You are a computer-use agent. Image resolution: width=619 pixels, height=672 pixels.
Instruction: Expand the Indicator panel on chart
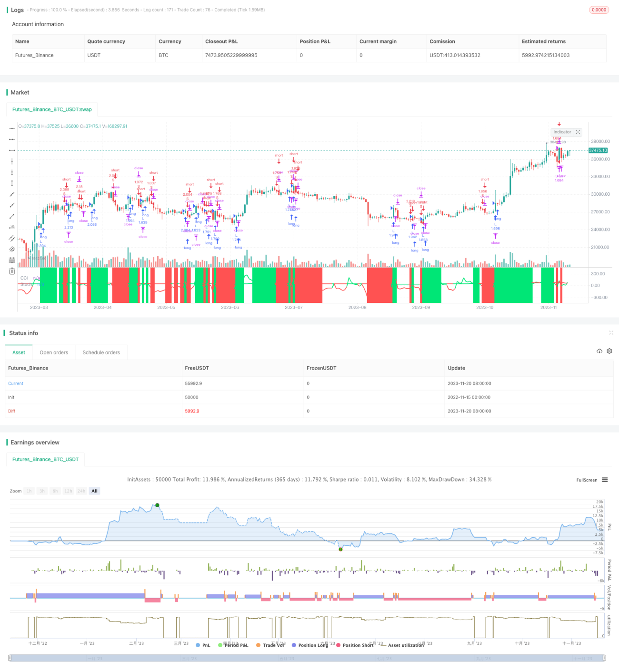[x=578, y=132]
